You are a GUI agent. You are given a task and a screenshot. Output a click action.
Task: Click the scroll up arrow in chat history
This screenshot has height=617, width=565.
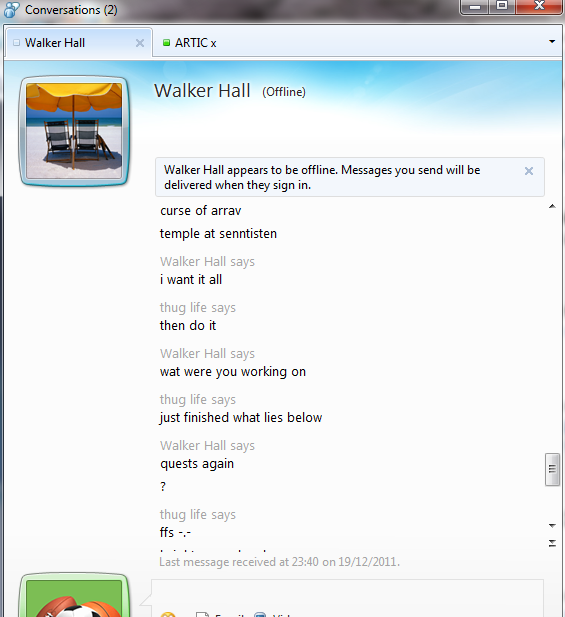(552, 206)
